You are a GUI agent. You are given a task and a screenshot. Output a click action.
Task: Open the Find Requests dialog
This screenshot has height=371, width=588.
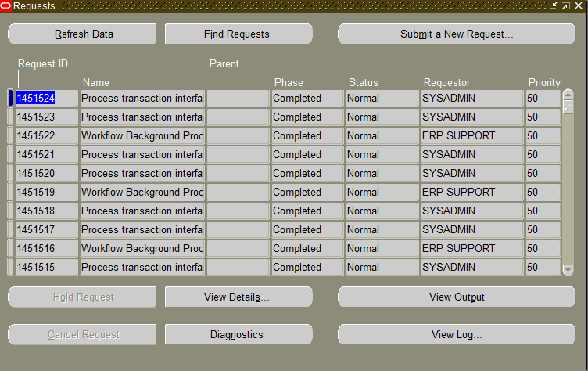pyautogui.click(x=238, y=34)
